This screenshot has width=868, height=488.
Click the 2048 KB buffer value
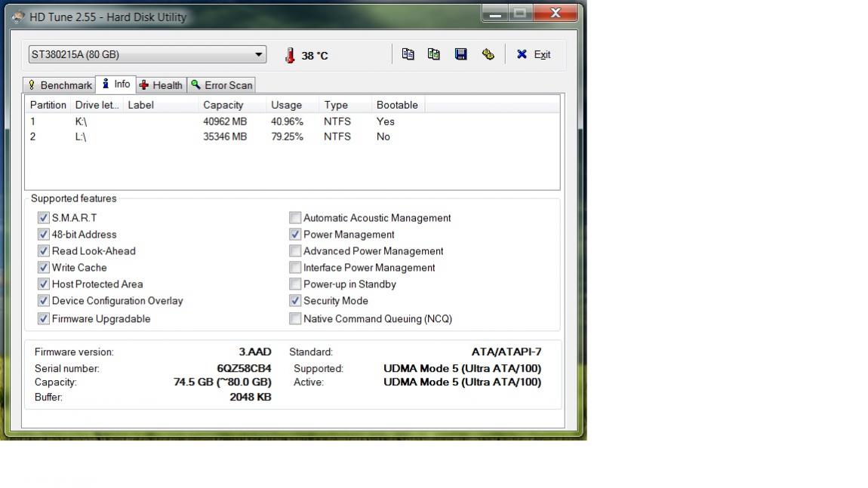point(251,397)
